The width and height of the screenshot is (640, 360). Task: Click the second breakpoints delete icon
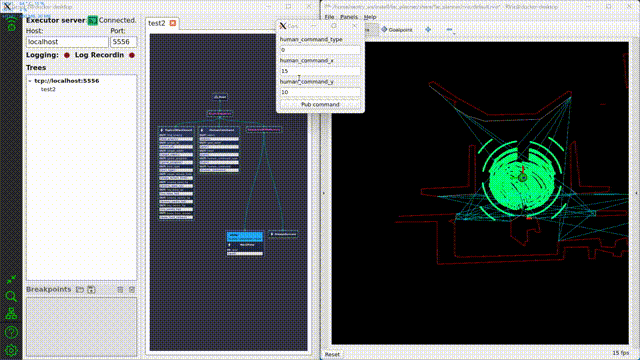[132, 289]
